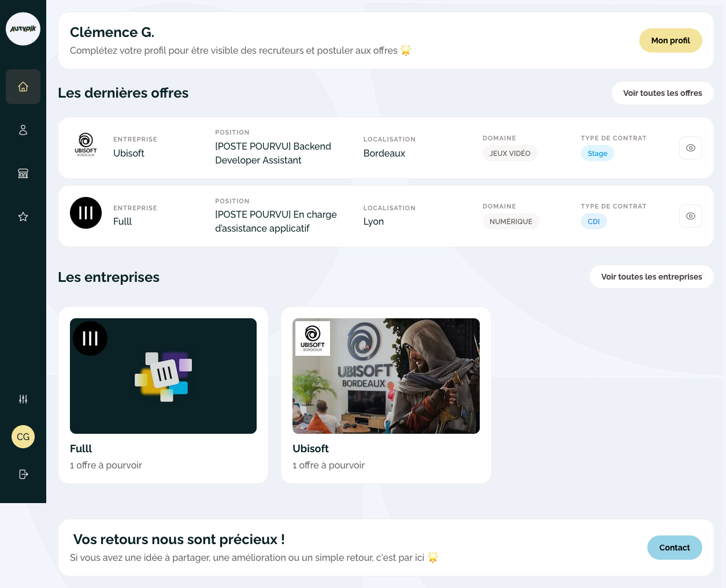Click the Lyon location text
726x588 pixels.
pos(373,221)
